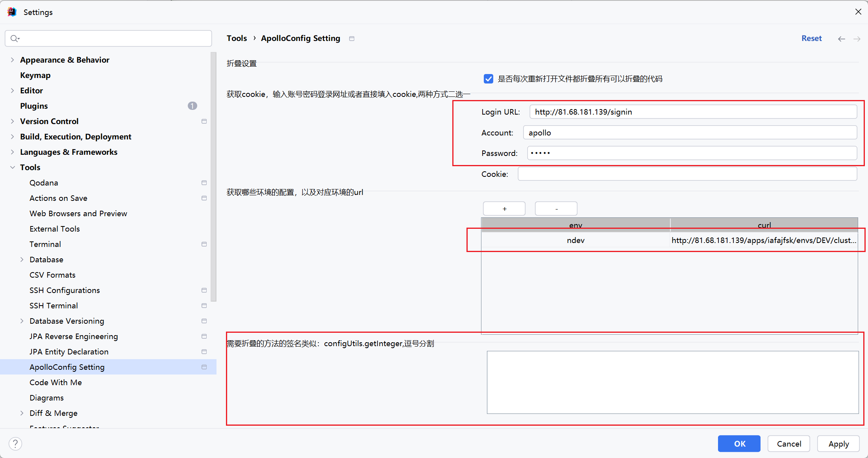Viewport: 868px width, 458px height.
Task: Click the IntelliJ logo in the title bar
Action: (12, 12)
